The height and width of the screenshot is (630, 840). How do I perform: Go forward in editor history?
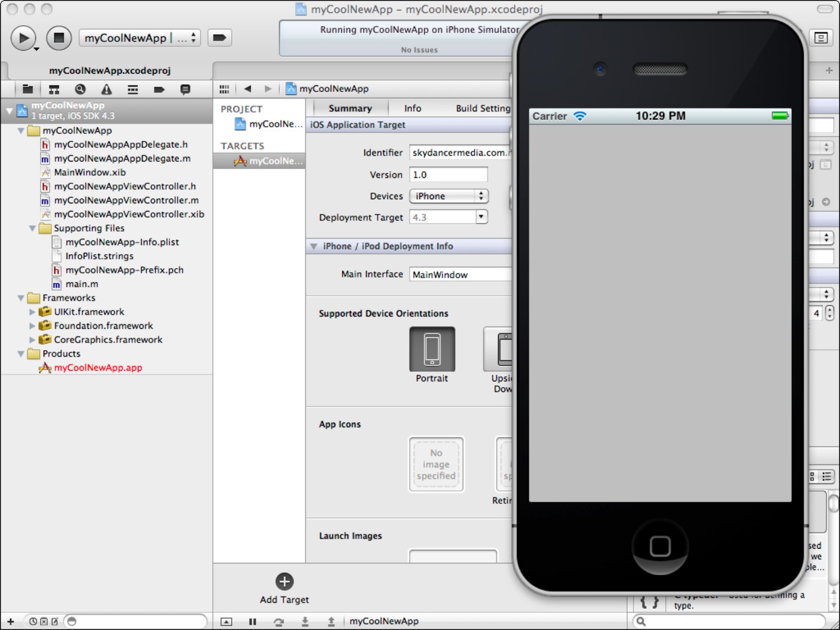point(268,89)
